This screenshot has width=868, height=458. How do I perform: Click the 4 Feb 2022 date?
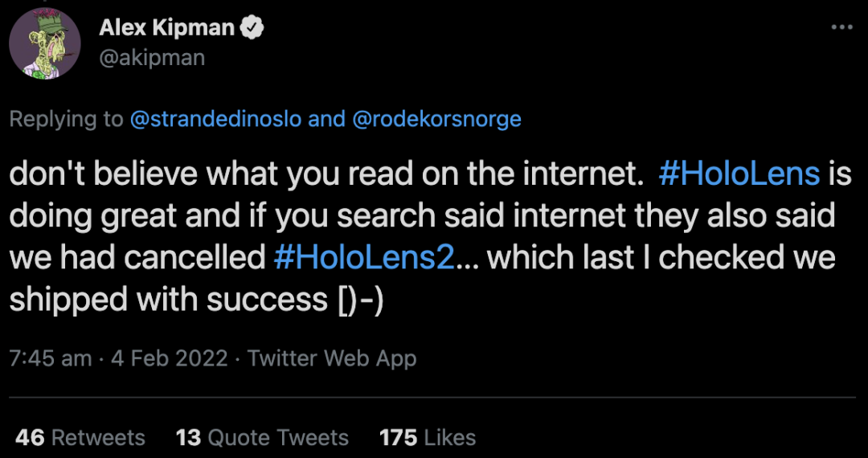coord(170,358)
